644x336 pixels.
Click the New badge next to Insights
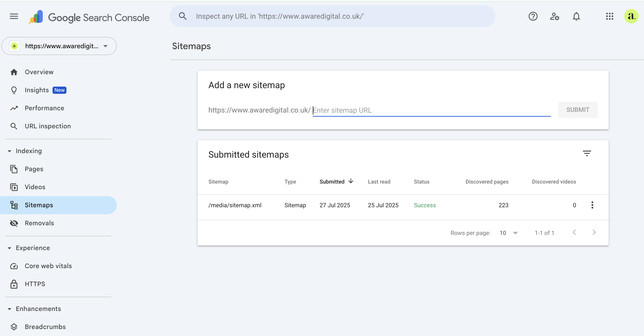tap(59, 90)
